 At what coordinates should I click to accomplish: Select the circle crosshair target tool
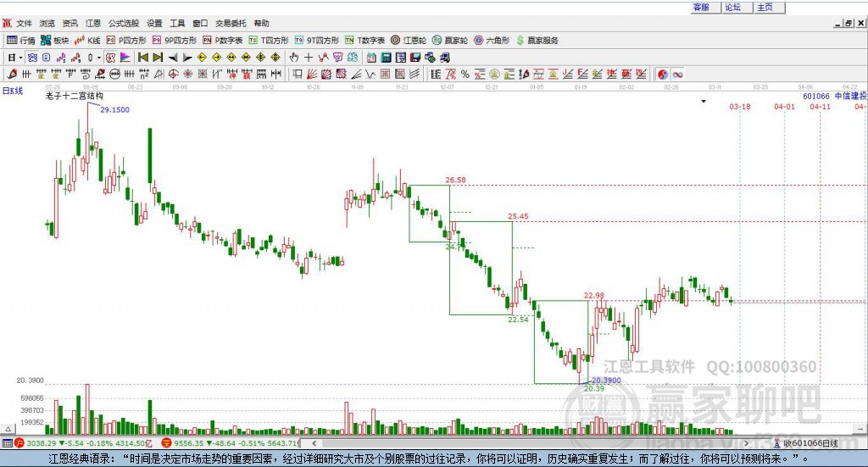173,74
